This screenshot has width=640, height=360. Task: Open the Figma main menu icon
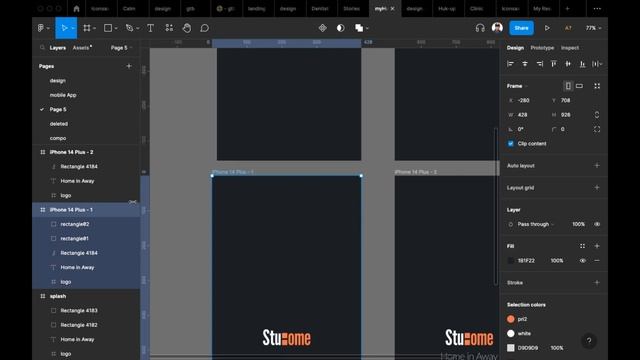(41, 28)
